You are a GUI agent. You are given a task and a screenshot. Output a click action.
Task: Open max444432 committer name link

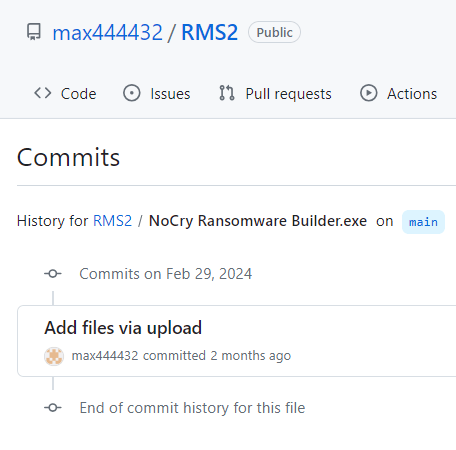pyautogui.click(x=105, y=356)
